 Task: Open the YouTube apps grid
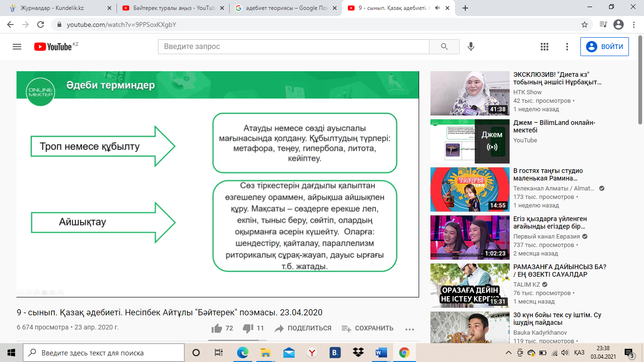coord(545,47)
